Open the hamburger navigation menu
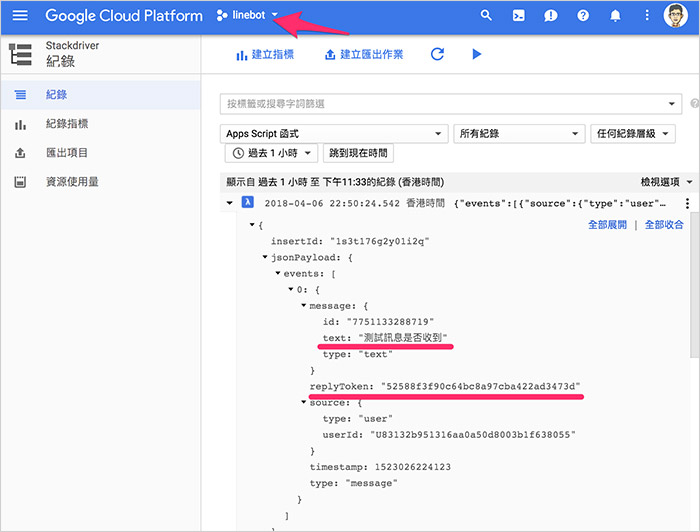 coord(20,15)
